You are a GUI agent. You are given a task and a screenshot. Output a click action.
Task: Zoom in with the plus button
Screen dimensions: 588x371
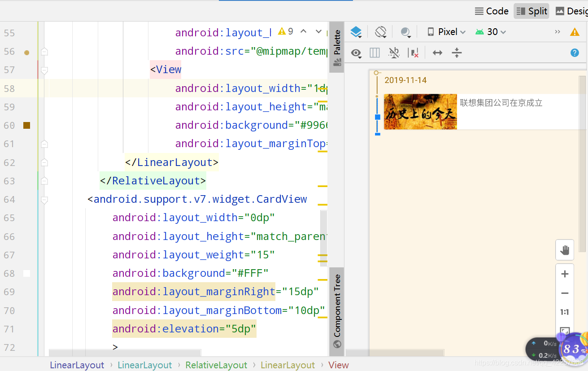(x=565, y=274)
